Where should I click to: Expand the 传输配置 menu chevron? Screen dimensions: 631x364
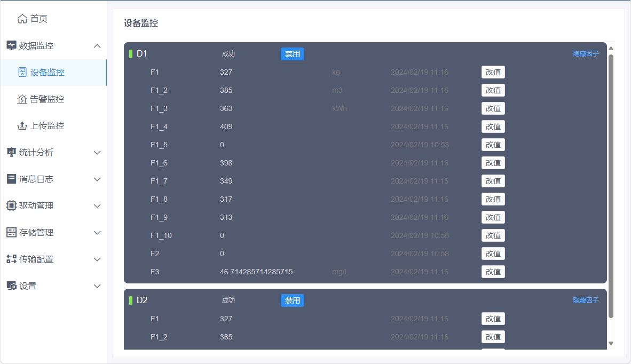click(x=97, y=259)
